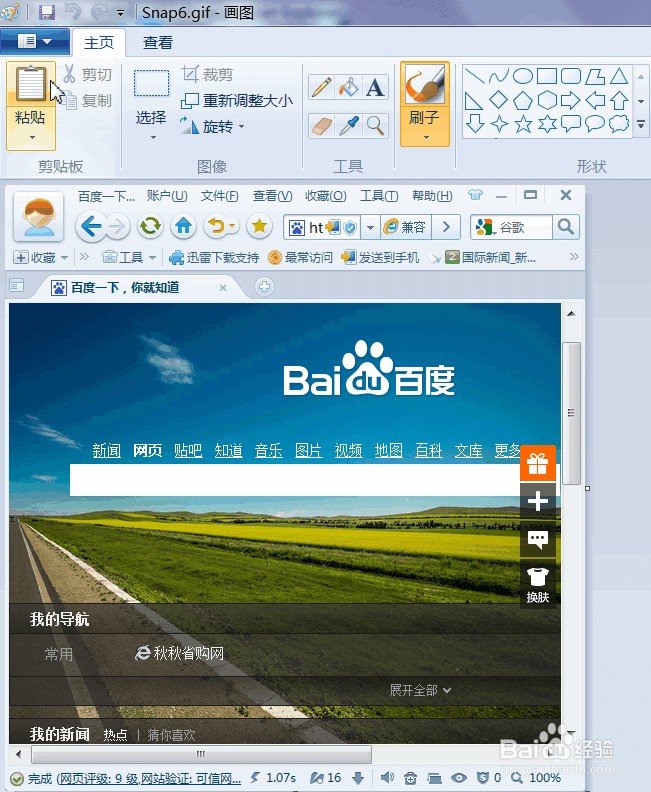
Task: Open the address bar history dropdown arrow
Action: (370, 227)
